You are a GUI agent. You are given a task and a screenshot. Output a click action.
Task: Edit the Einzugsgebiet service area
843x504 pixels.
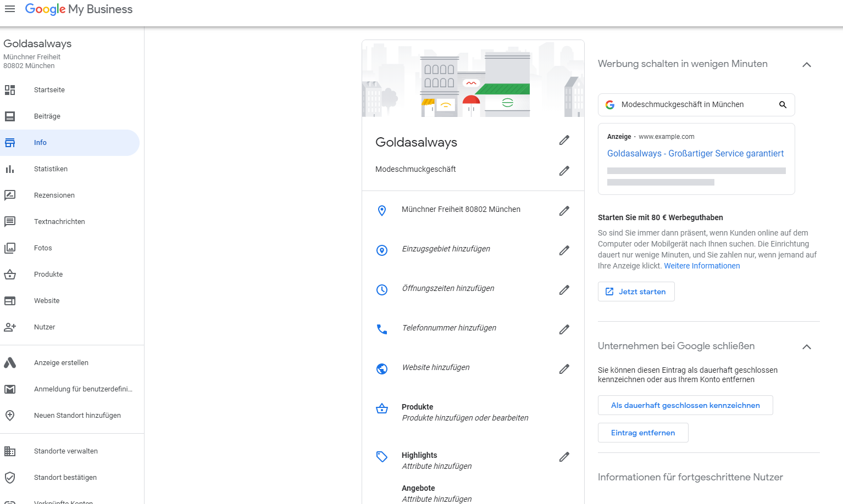pos(564,250)
